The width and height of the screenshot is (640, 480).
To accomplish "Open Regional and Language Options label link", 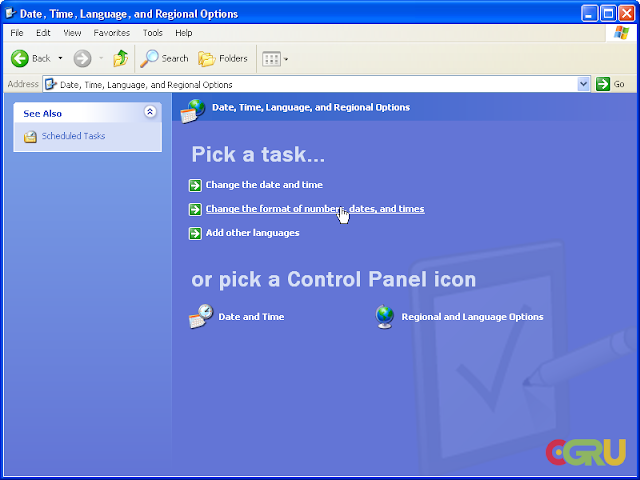I will (x=472, y=317).
